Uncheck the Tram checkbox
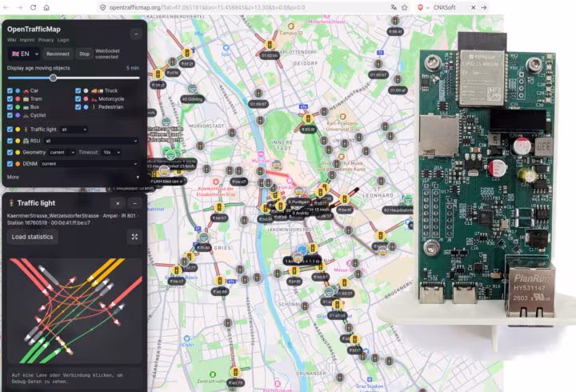 [x=10, y=99]
